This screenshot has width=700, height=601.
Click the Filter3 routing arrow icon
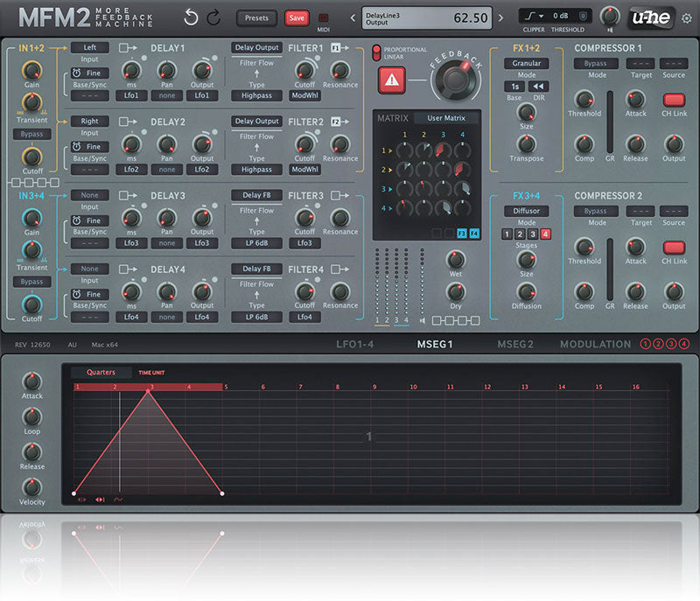coord(339,195)
